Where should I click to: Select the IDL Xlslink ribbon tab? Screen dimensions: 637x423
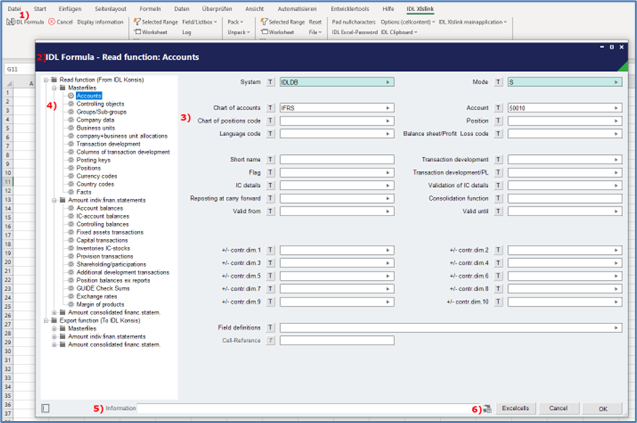[x=420, y=9]
